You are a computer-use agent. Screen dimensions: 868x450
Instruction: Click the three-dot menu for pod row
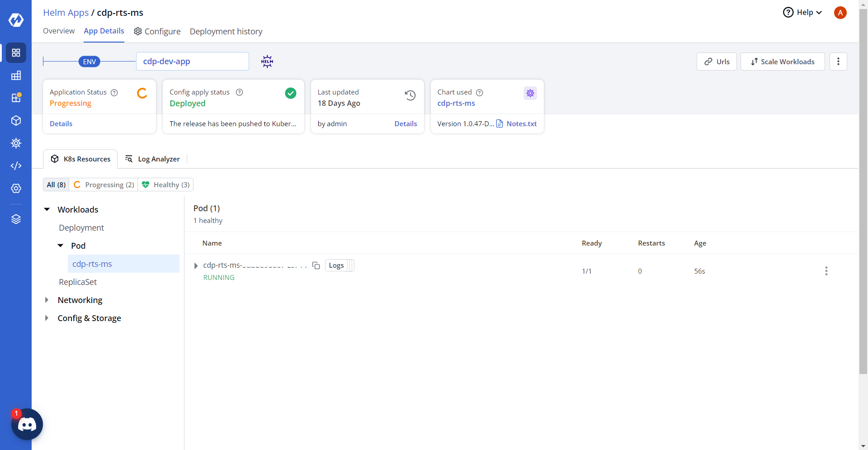(826, 271)
